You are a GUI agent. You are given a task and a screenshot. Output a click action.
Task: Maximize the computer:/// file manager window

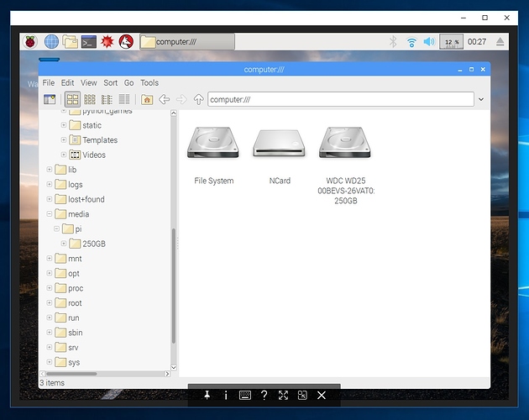click(471, 69)
